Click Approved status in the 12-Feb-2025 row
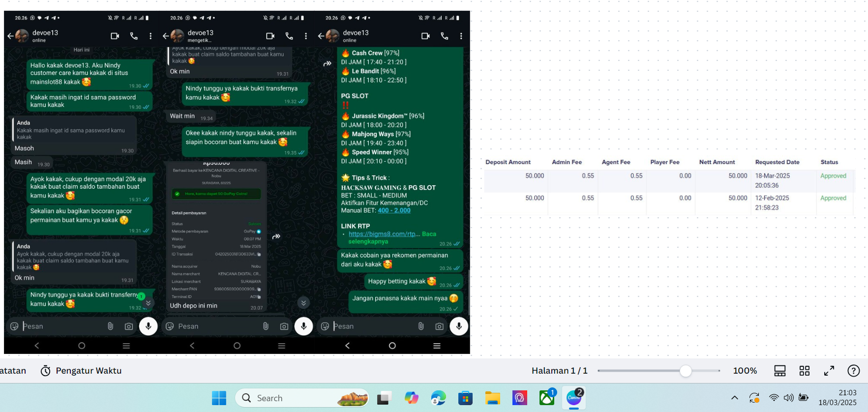 click(833, 198)
